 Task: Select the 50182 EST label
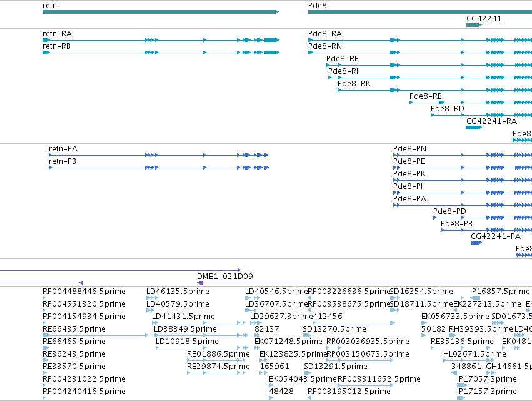(434, 329)
